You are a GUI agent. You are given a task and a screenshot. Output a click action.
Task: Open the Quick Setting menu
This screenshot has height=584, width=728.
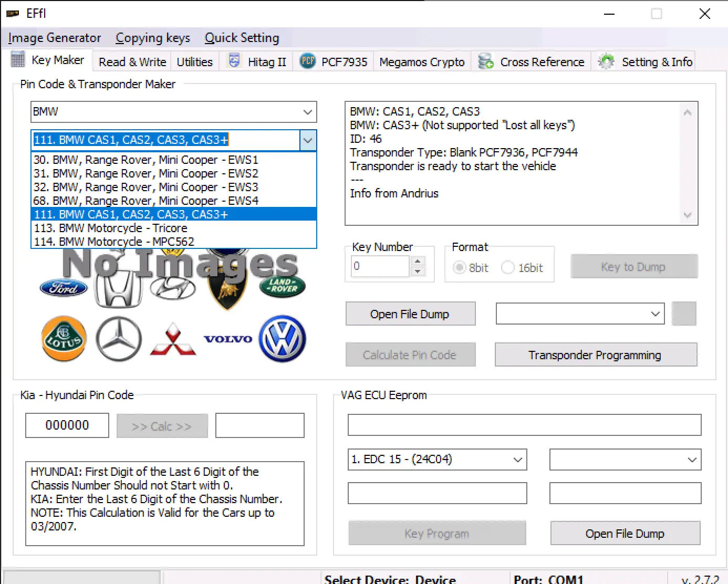(x=242, y=38)
